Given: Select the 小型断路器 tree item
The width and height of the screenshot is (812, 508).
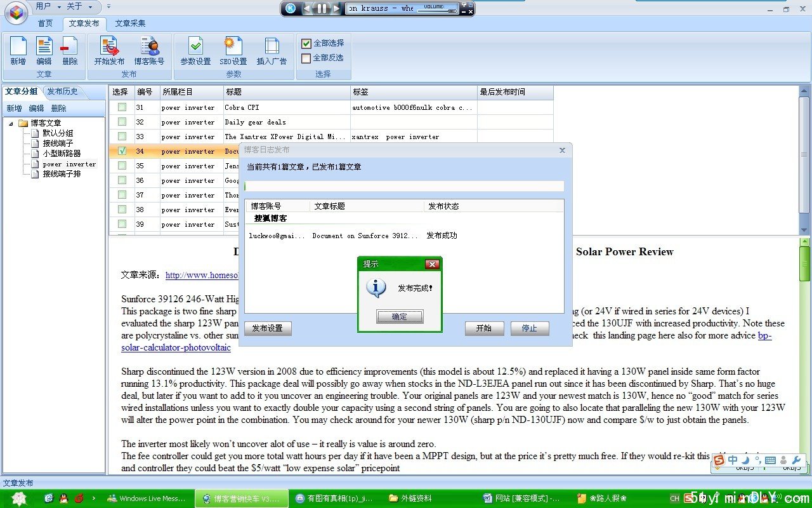Looking at the screenshot, I should [62, 154].
